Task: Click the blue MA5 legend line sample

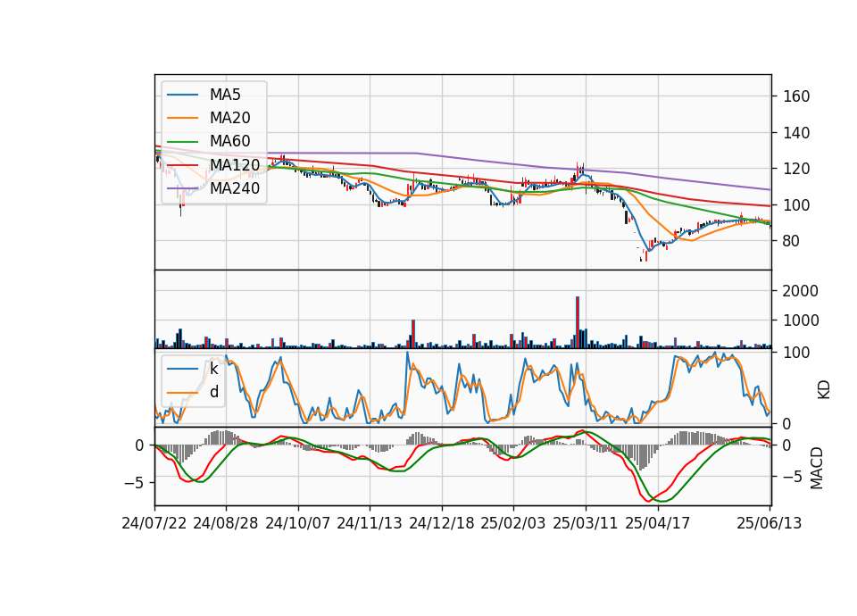Action: point(182,96)
